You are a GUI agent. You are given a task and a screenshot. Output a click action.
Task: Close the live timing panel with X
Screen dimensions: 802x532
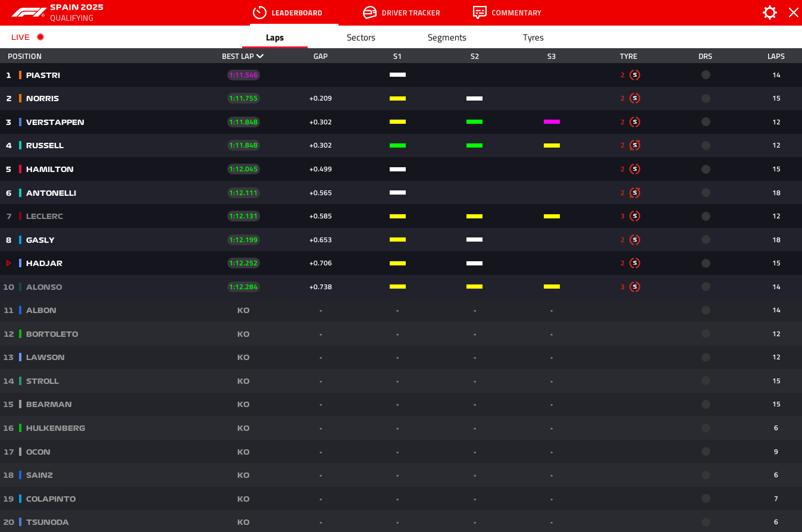click(794, 12)
